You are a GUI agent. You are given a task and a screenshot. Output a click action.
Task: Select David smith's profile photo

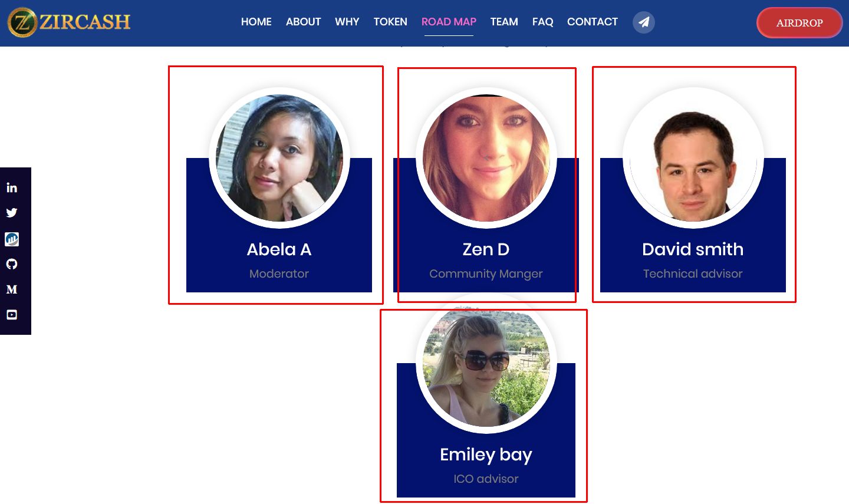pyautogui.click(x=693, y=158)
